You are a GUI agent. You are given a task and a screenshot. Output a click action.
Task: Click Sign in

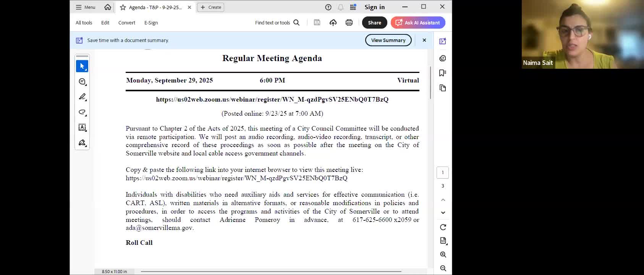[x=374, y=7]
